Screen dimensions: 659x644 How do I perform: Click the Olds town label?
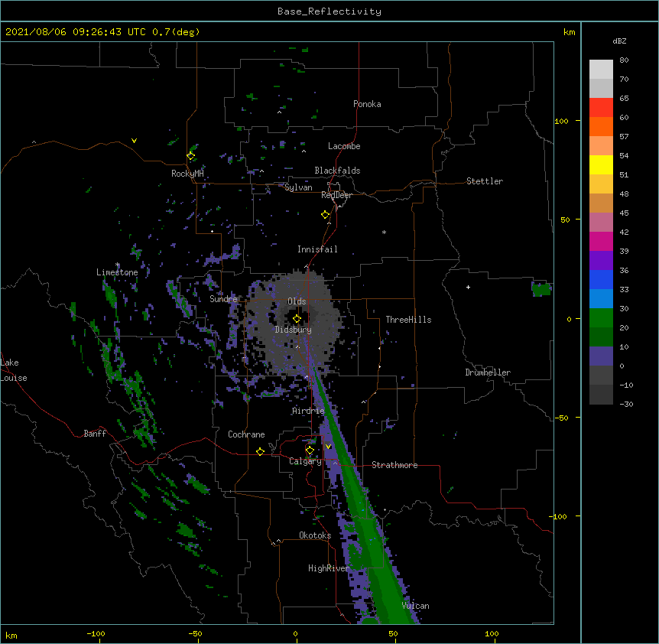click(297, 301)
